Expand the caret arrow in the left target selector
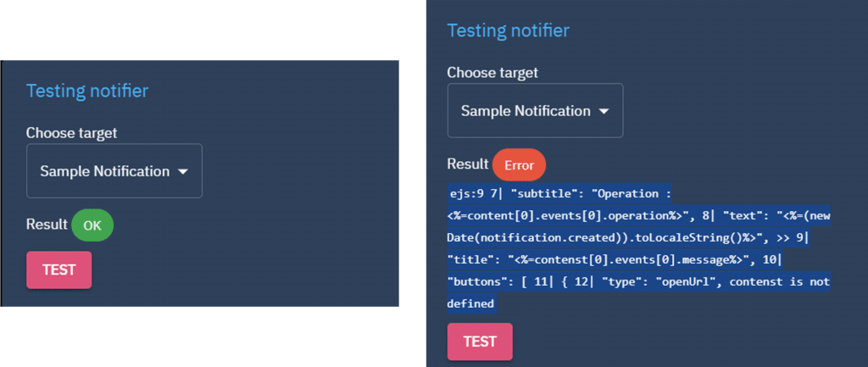This screenshot has height=367, width=868. click(x=184, y=171)
